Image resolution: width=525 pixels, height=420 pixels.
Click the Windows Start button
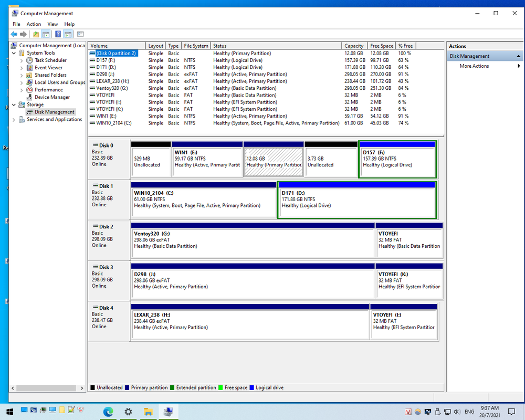pos(9,412)
